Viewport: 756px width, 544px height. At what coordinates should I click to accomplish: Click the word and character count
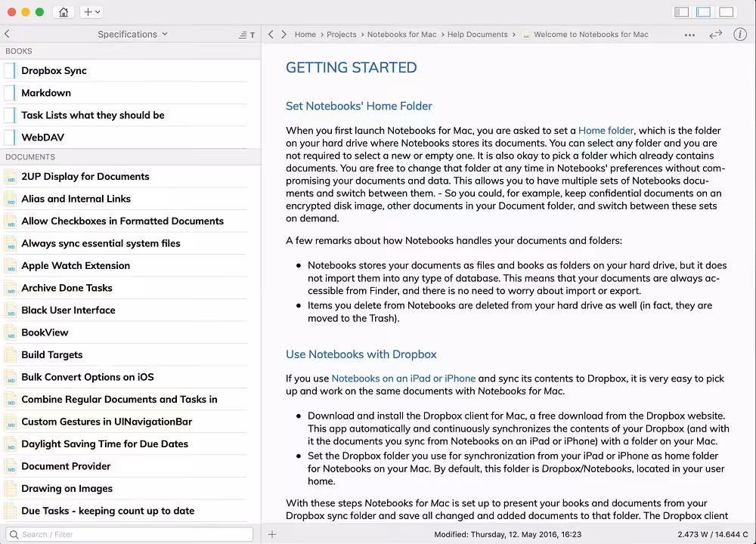point(713,534)
